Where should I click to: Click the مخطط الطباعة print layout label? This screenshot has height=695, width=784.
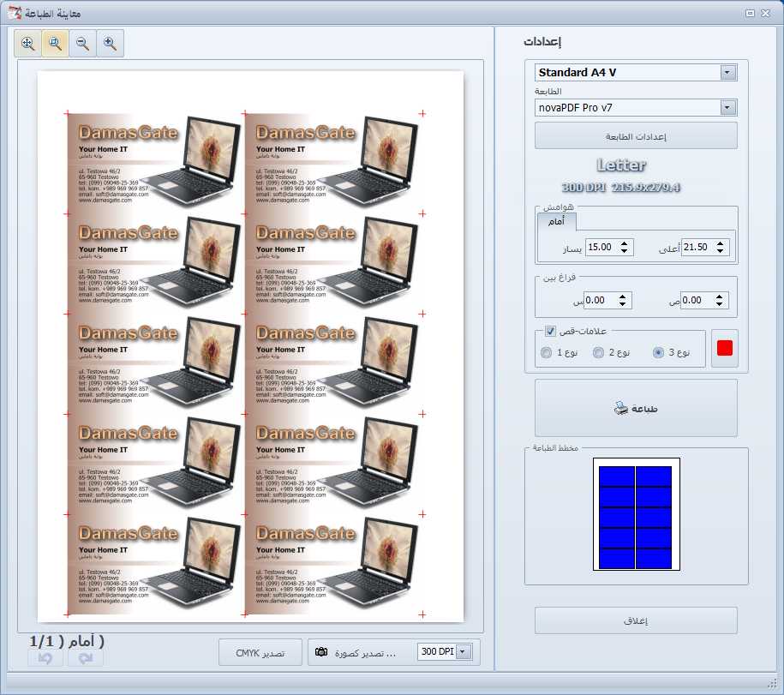(555, 448)
